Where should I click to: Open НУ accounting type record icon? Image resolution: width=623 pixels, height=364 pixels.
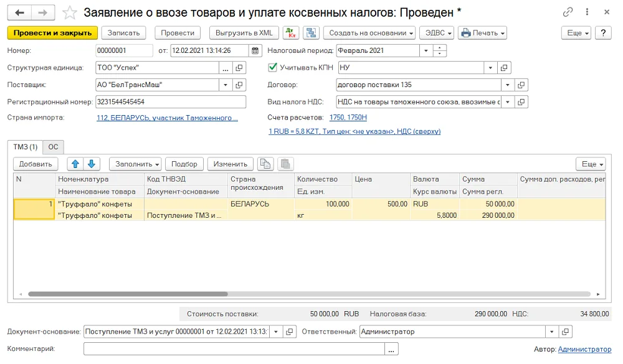504,68
